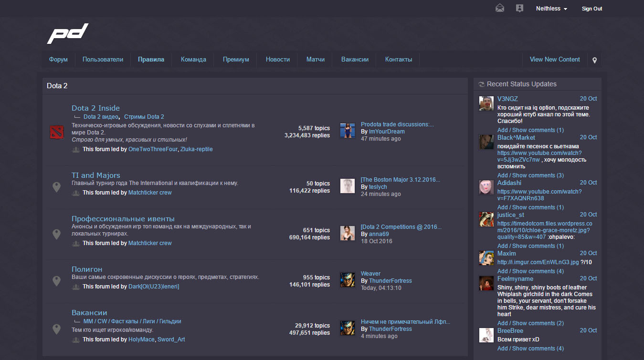Image resolution: width=644 pixels, height=360 pixels.
Task: Open the Новости navigation tab
Action: (x=278, y=60)
